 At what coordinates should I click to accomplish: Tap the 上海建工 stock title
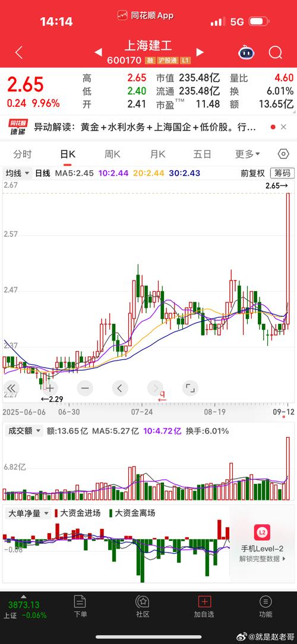tap(148, 45)
